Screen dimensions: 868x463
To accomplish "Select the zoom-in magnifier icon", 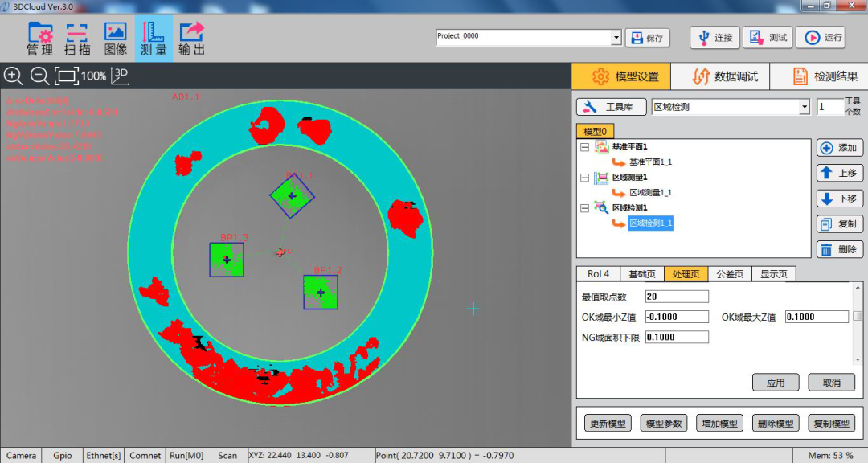I will click(x=15, y=76).
